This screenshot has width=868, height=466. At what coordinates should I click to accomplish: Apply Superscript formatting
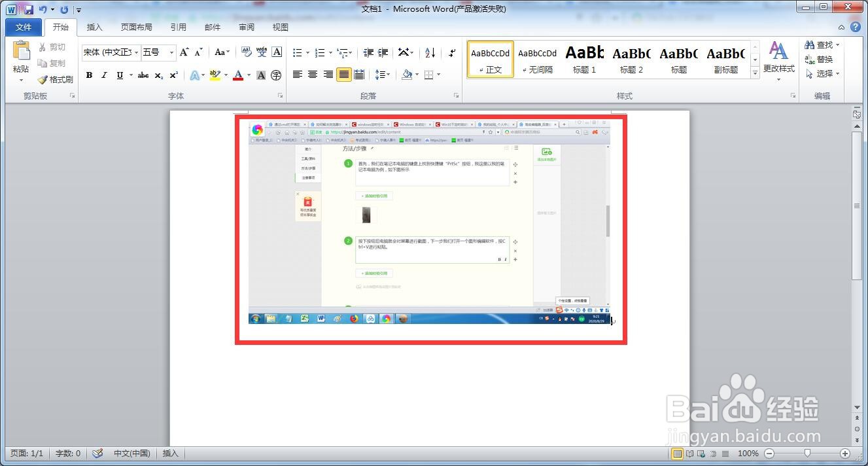[173, 75]
